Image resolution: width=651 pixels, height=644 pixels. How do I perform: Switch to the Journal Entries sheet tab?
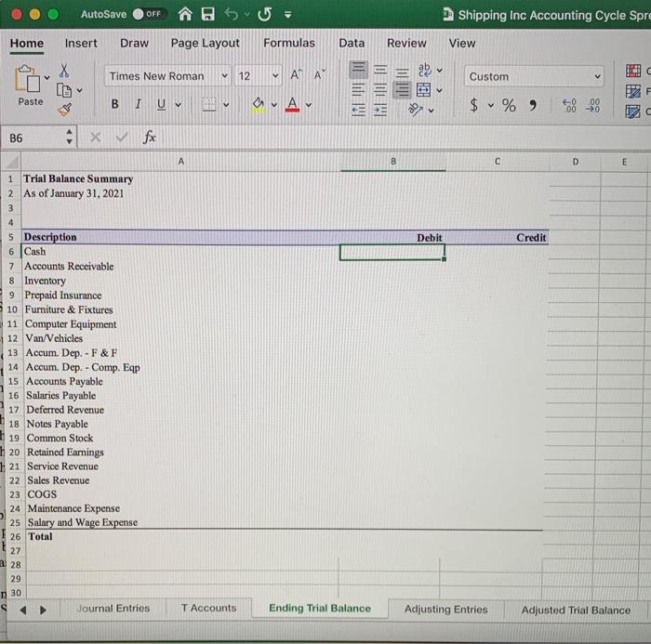point(113,609)
